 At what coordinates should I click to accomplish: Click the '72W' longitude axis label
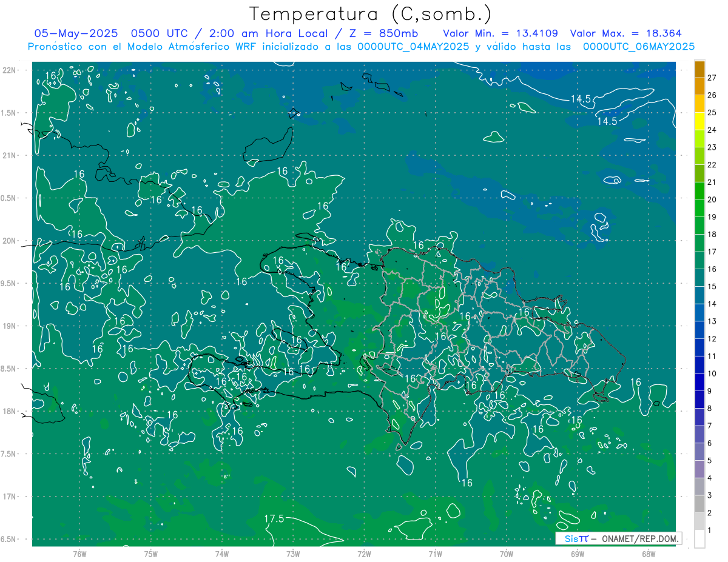pos(364,554)
